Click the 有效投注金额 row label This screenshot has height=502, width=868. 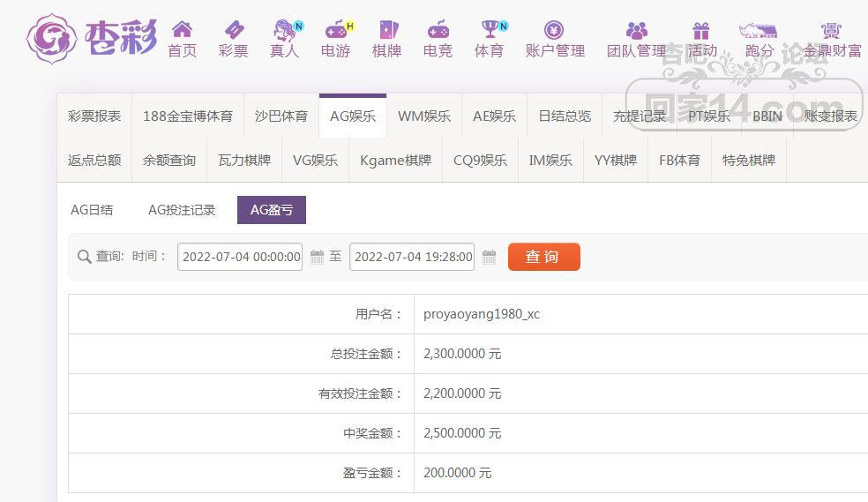[x=360, y=393]
